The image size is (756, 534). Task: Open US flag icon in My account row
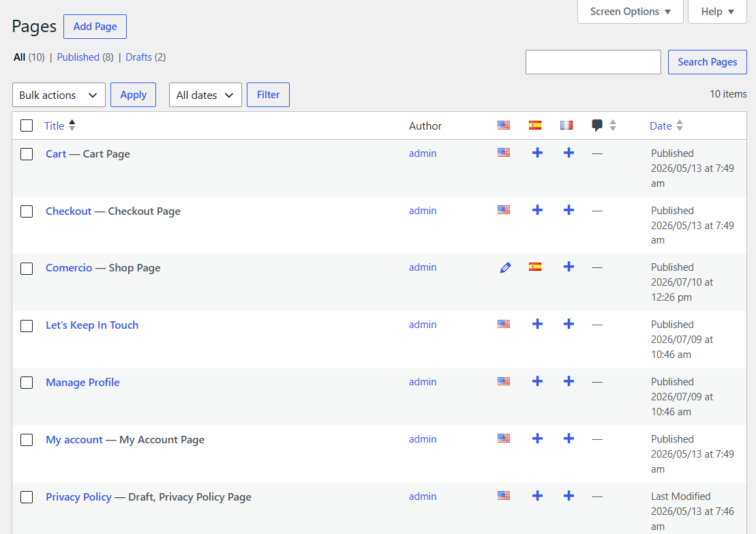(x=503, y=439)
